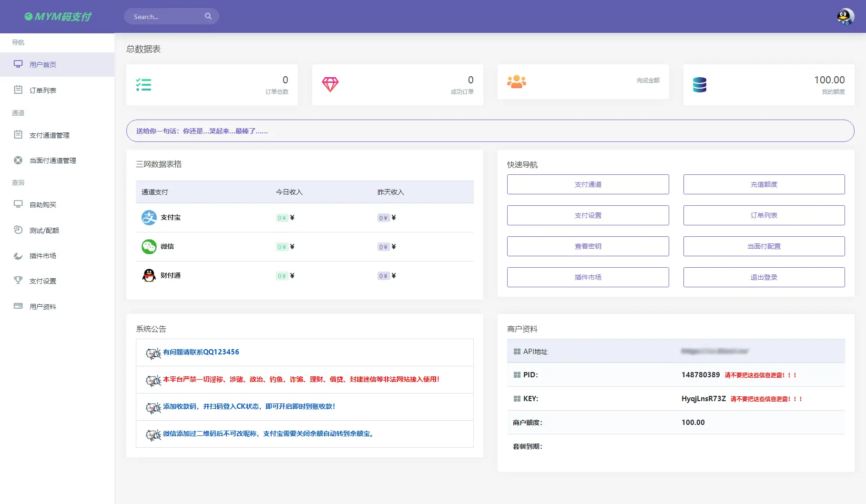Select the 用户首页 monitor icon in sidebar
The width and height of the screenshot is (866, 504).
18,63
